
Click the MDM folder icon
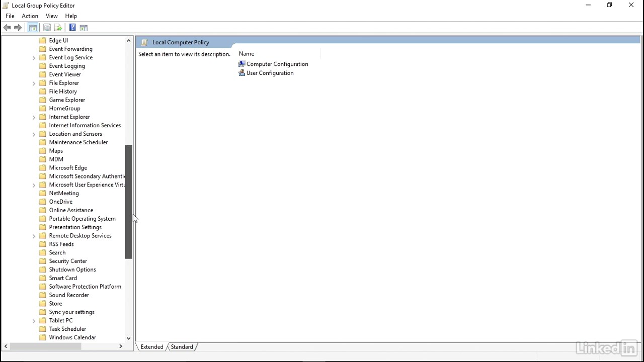43,159
